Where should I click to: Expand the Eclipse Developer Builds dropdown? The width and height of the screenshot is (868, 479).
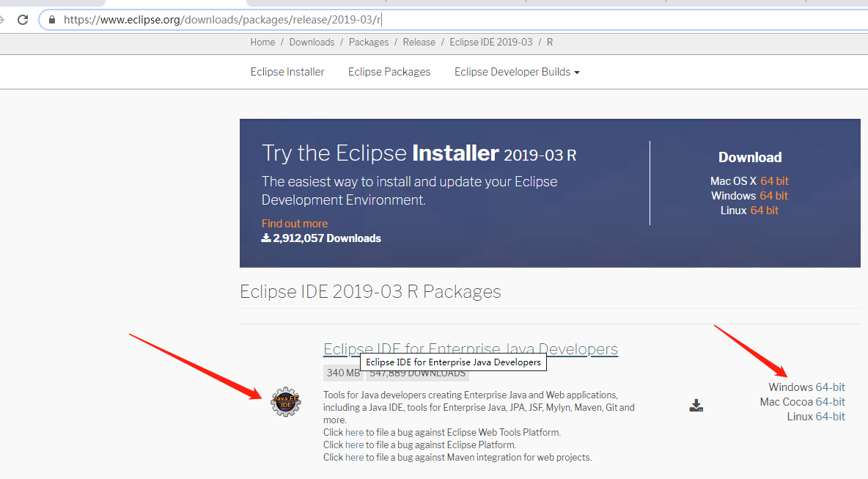516,71
